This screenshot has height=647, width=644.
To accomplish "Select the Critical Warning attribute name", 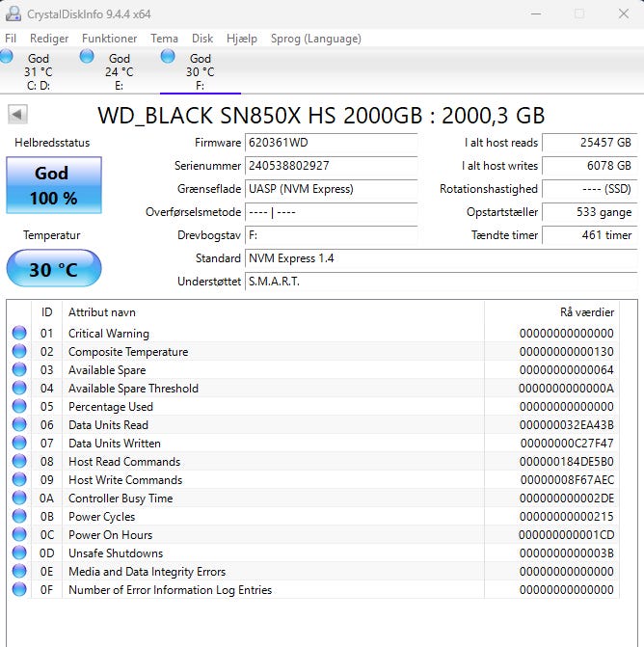I will [x=109, y=334].
